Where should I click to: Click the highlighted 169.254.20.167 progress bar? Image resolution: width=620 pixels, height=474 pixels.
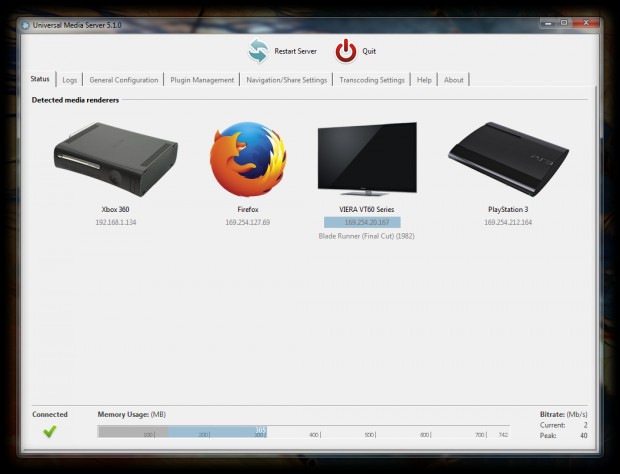point(362,222)
